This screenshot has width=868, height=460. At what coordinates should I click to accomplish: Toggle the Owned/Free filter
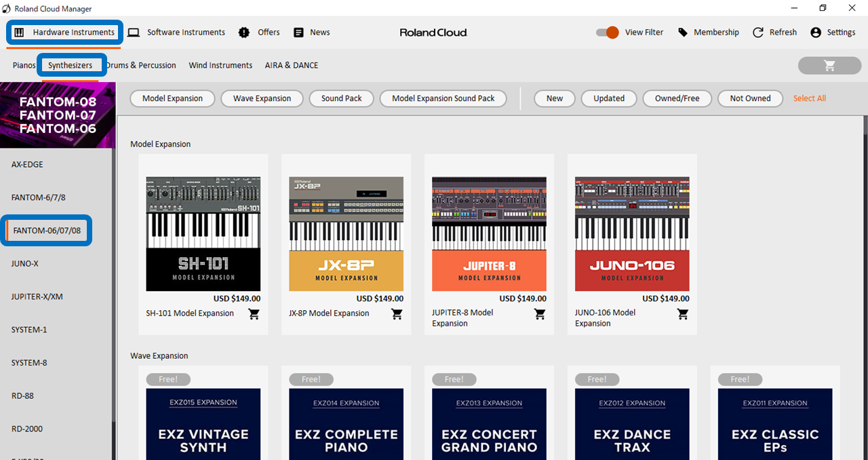[x=677, y=98]
